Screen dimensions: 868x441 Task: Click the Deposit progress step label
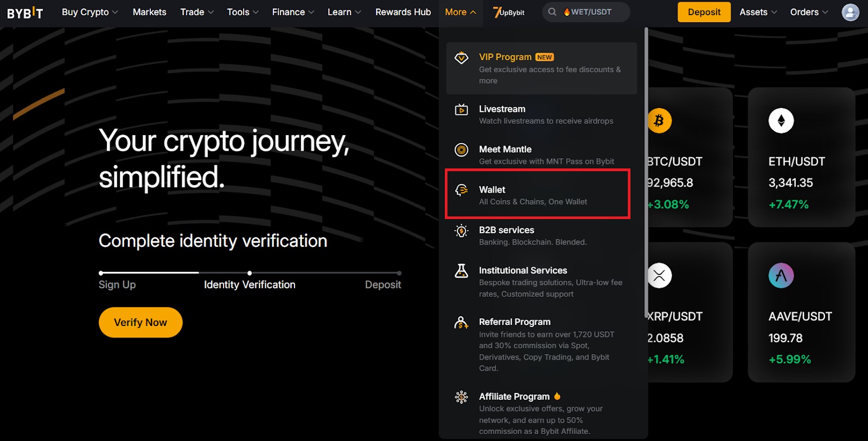click(x=383, y=285)
